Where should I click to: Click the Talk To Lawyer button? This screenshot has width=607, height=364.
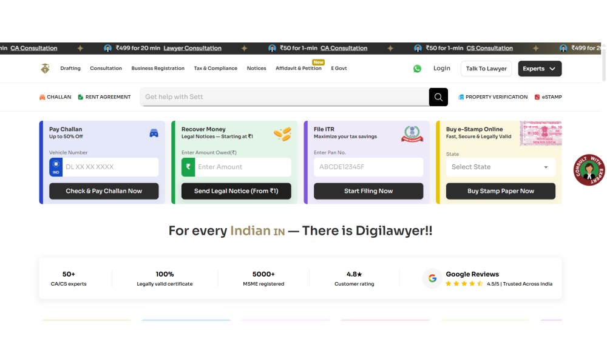tap(486, 69)
